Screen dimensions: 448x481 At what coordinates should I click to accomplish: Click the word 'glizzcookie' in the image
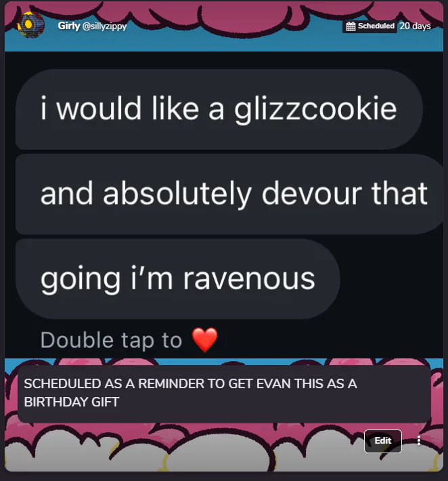pos(315,110)
